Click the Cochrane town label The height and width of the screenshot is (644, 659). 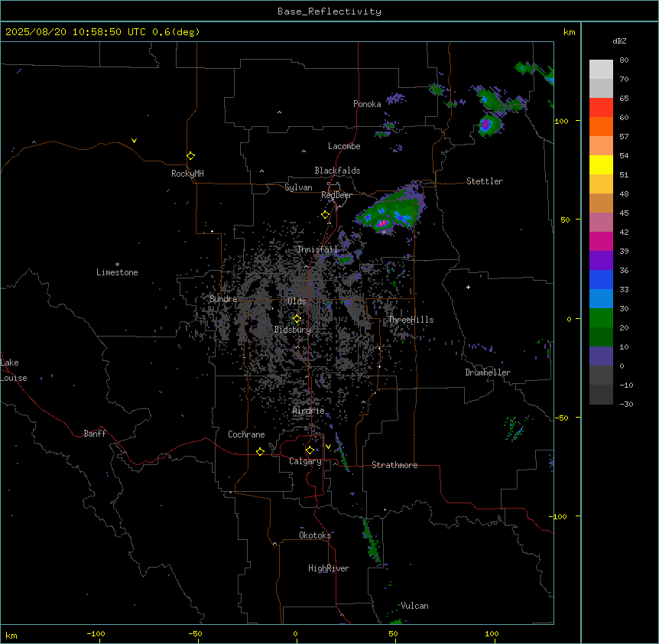tap(246, 434)
